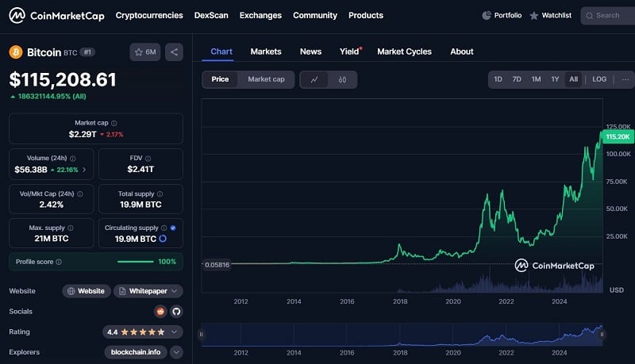Set chart range to 7D
This screenshot has width=635, height=364.
pos(517,79)
